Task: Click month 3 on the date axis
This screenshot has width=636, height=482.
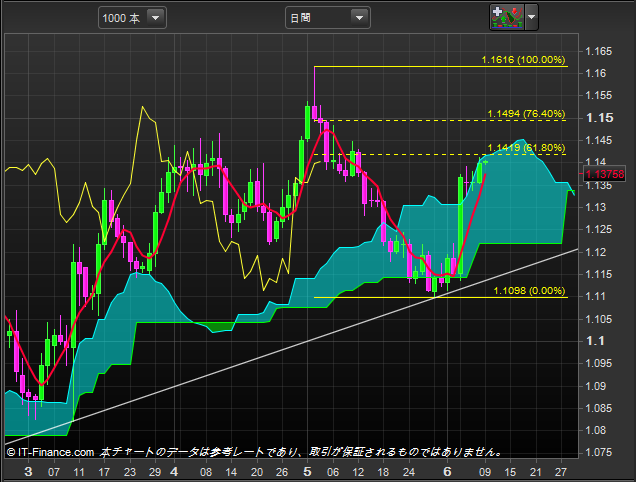Action: [x=28, y=472]
